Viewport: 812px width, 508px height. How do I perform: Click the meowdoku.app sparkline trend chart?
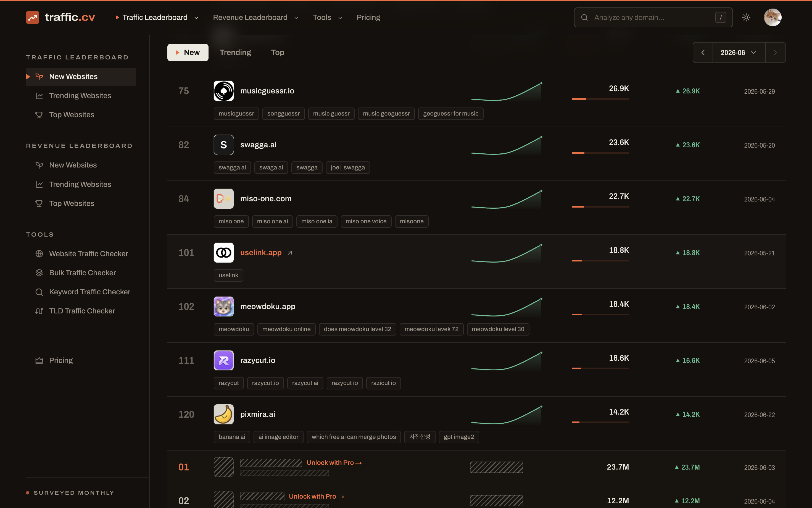click(x=507, y=307)
